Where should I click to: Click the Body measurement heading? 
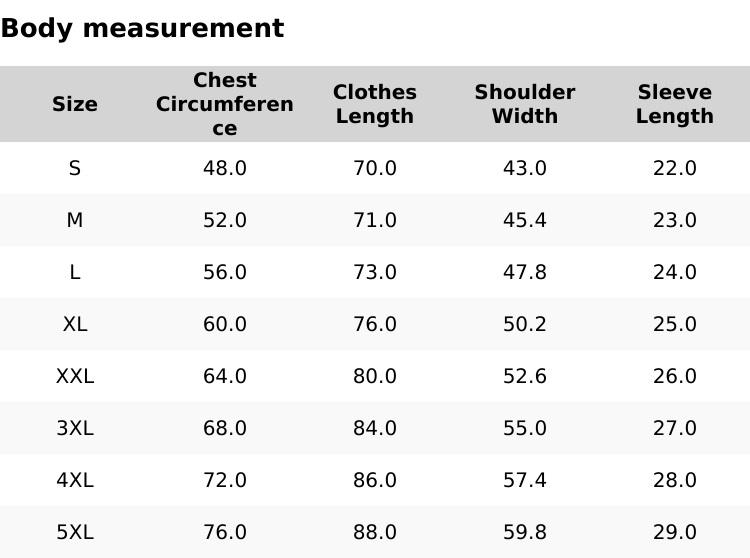(142, 29)
